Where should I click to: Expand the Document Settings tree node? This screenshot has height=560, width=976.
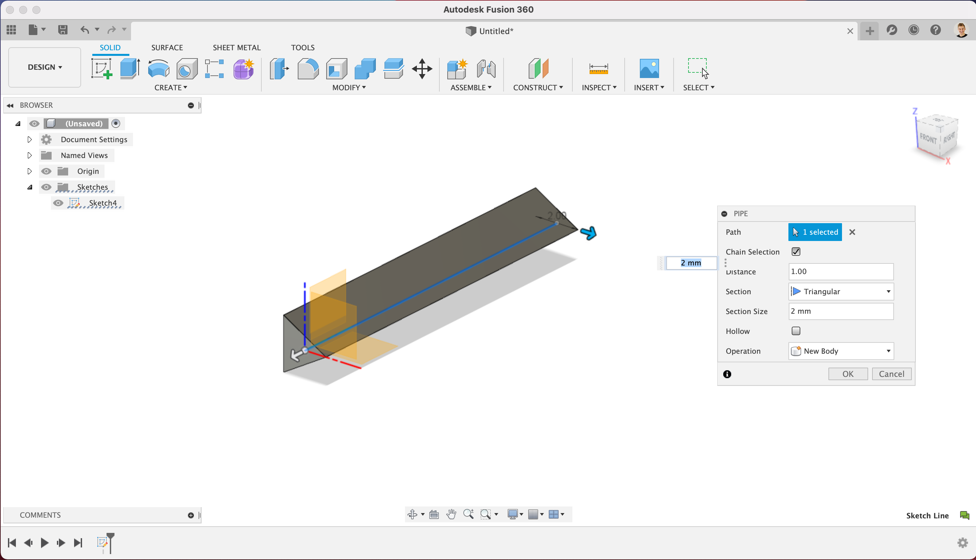29,140
